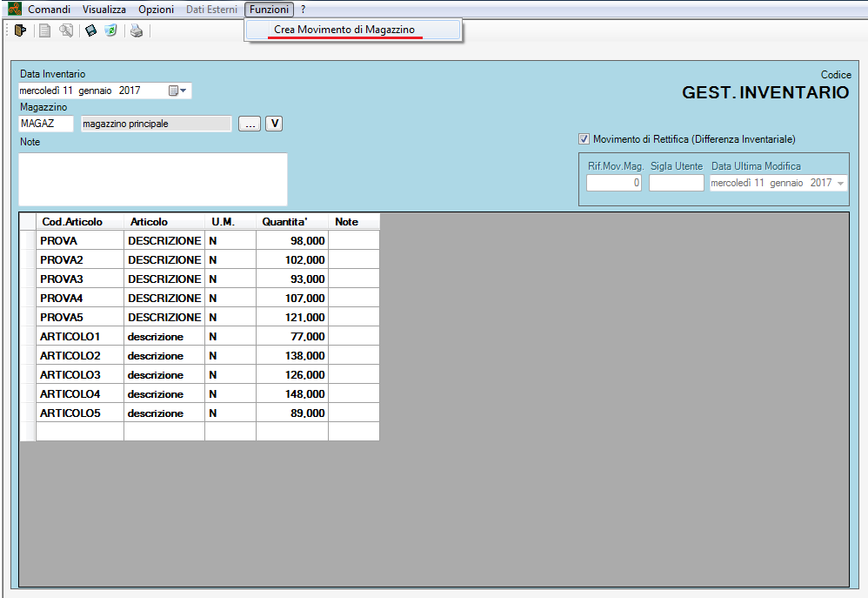
Task: Select Crea Movimento di Magazzino
Action: 344,30
